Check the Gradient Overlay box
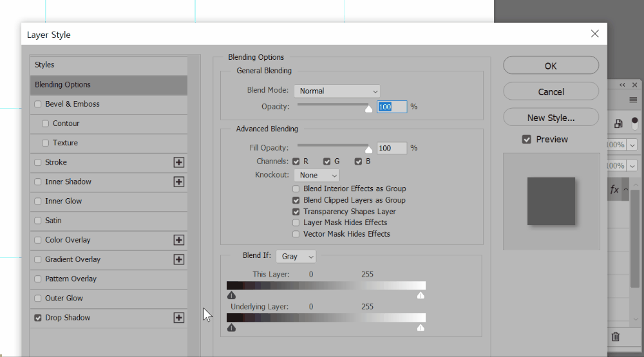Viewport: 644px width, 357px height. coord(38,259)
